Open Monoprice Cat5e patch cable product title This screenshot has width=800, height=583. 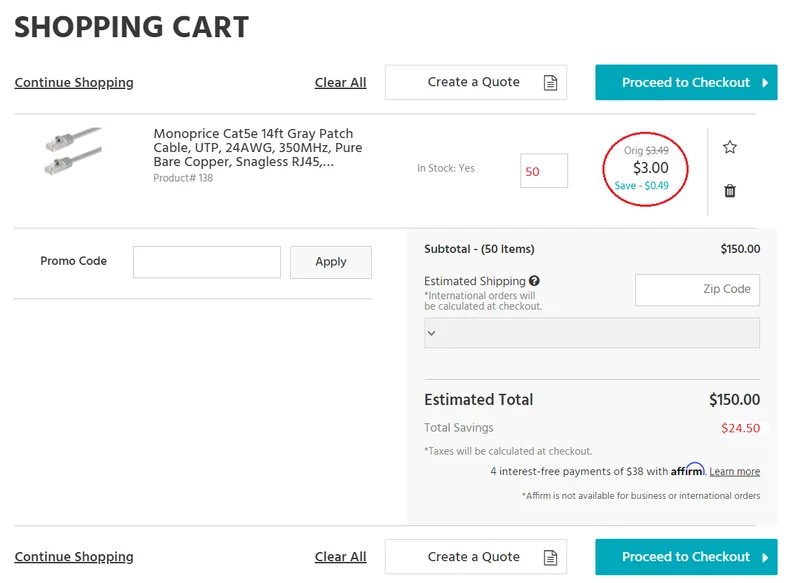tap(258, 147)
